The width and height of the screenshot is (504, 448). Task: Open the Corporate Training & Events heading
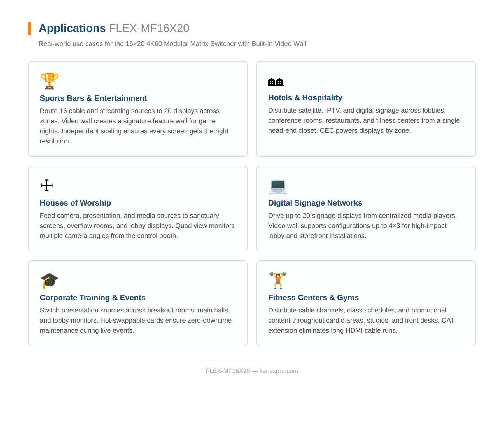point(93,298)
